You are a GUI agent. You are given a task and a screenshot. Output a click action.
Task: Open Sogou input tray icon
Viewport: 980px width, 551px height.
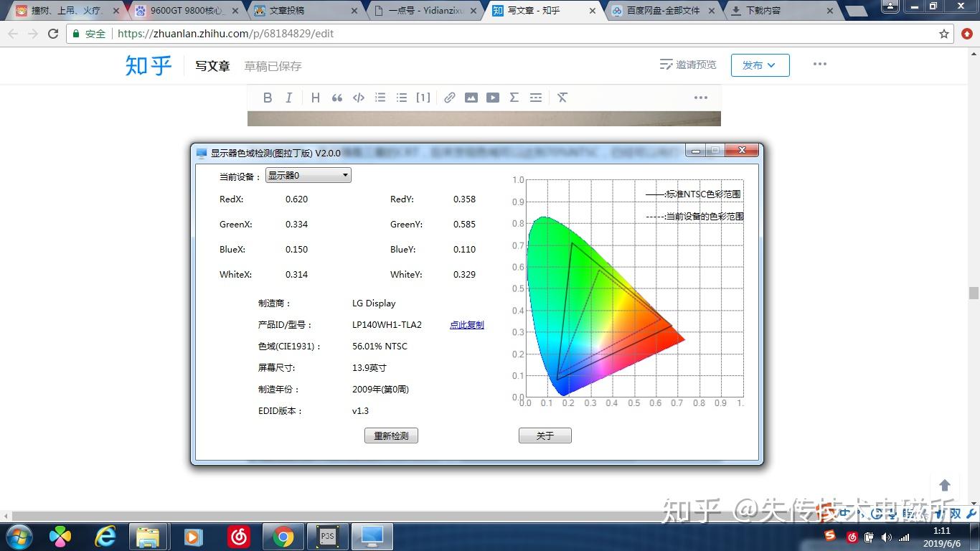pos(830,536)
